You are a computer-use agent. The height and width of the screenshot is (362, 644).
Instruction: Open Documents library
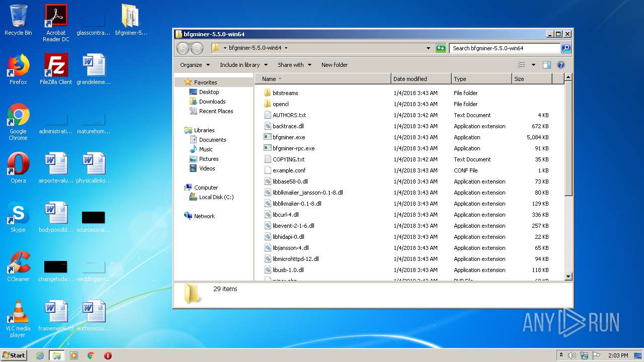pyautogui.click(x=212, y=140)
